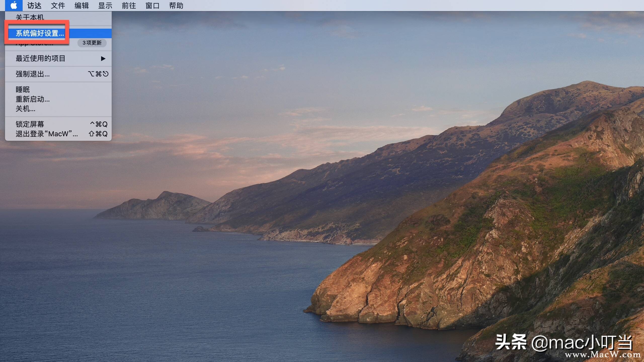The height and width of the screenshot is (362, 644).
Task: Select 关于本机 from the Apple menu
Action: click(30, 17)
